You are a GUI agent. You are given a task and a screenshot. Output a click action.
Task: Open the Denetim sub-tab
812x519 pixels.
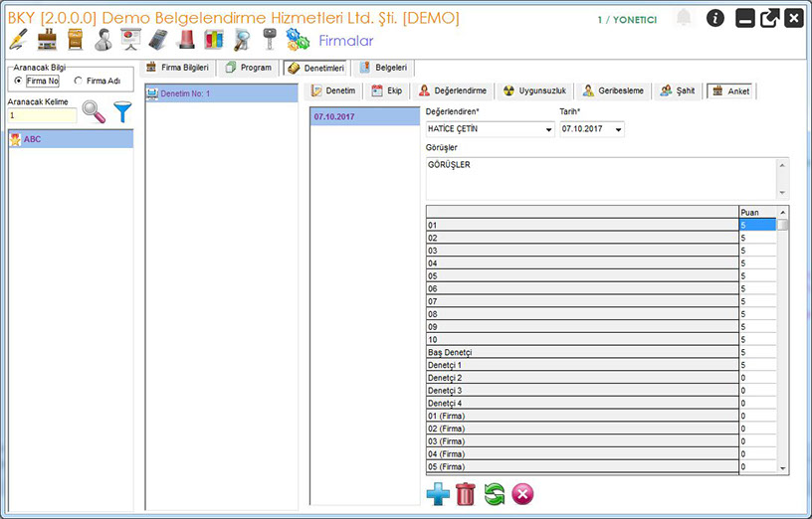click(x=333, y=90)
